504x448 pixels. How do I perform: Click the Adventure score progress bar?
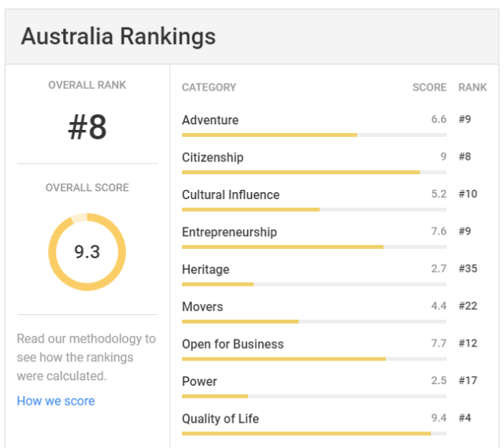[x=314, y=135]
